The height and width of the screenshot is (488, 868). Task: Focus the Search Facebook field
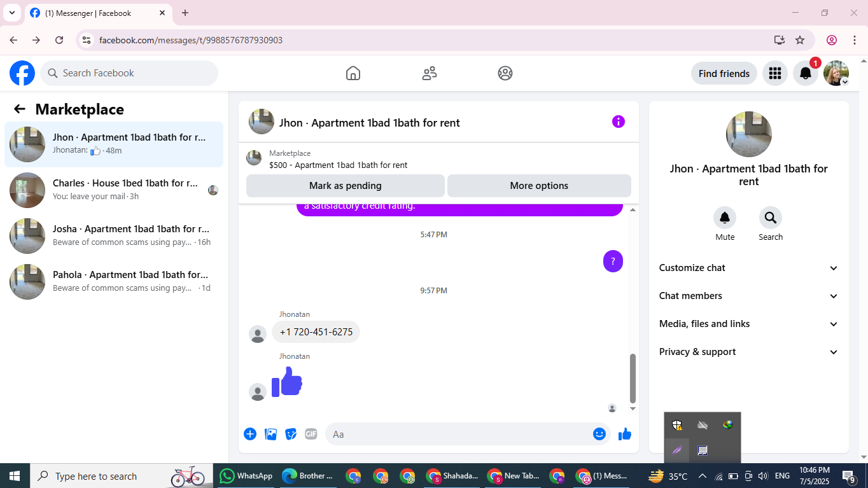[x=129, y=73]
